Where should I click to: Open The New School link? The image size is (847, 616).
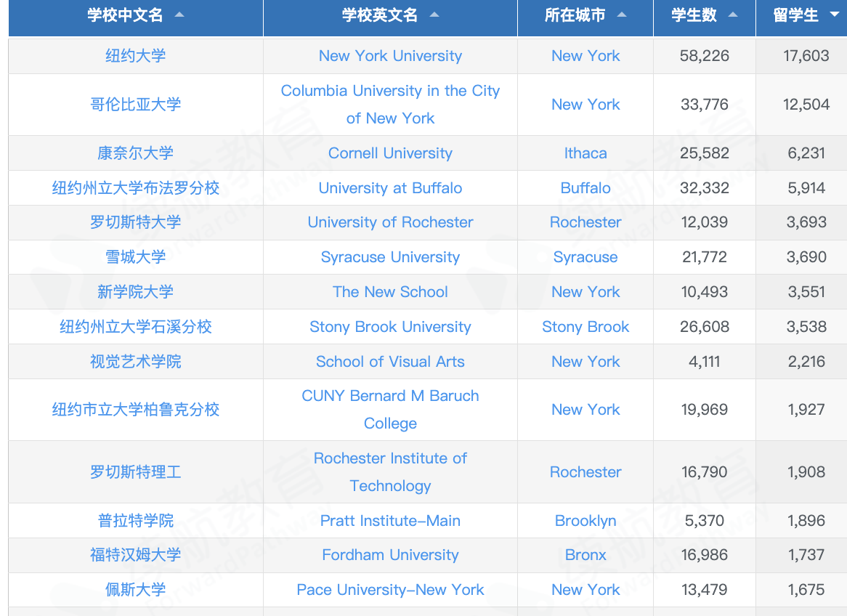pyautogui.click(x=390, y=292)
